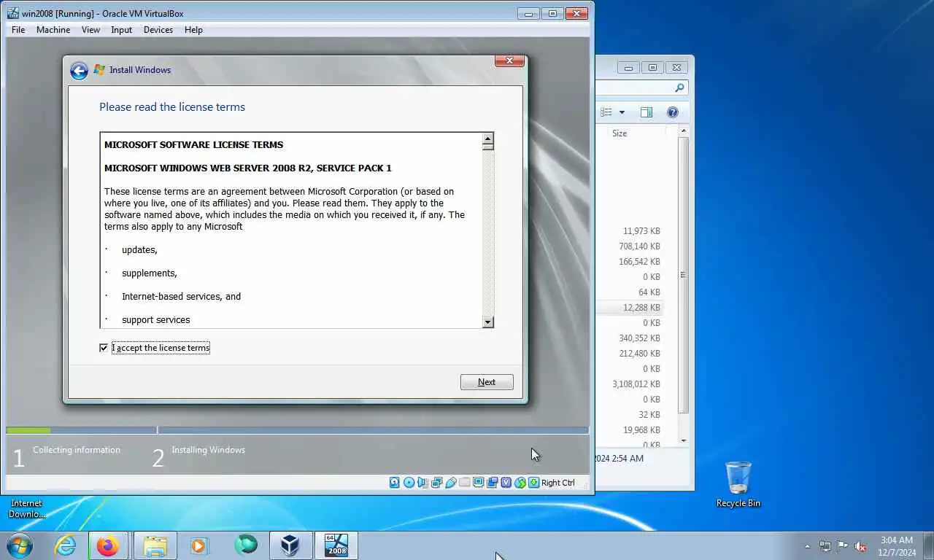Viewport: 934px width, 560px height.
Task: Click the win2008 VM taskbar button
Action: click(336, 545)
